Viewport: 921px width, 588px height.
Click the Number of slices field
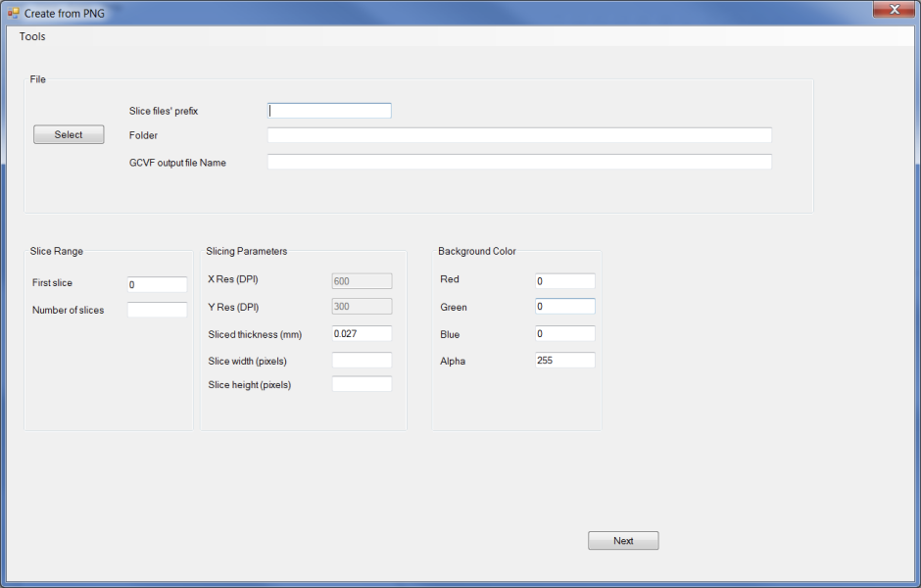pos(158,310)
